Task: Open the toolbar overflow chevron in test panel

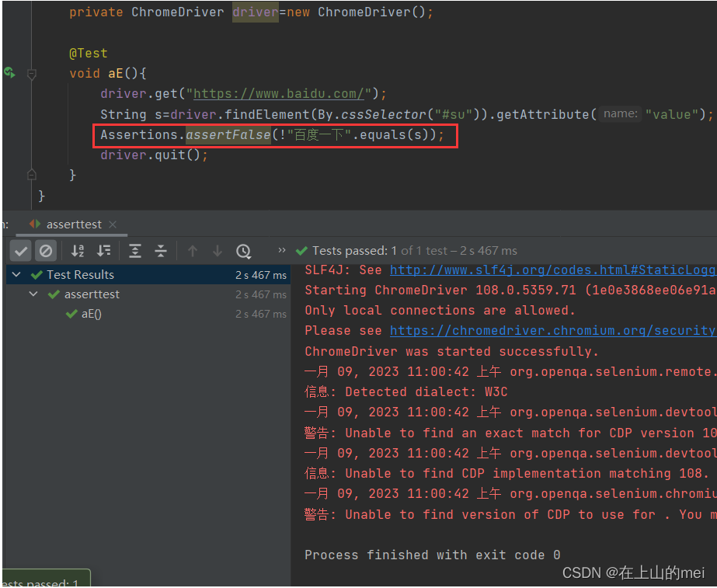Action: tap(281, 250)
